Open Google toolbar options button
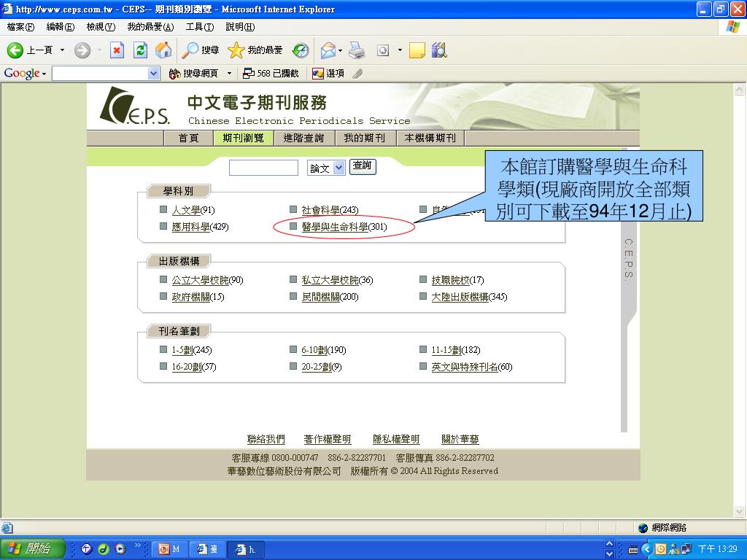747x560 pixels. [x=328, y=74]
